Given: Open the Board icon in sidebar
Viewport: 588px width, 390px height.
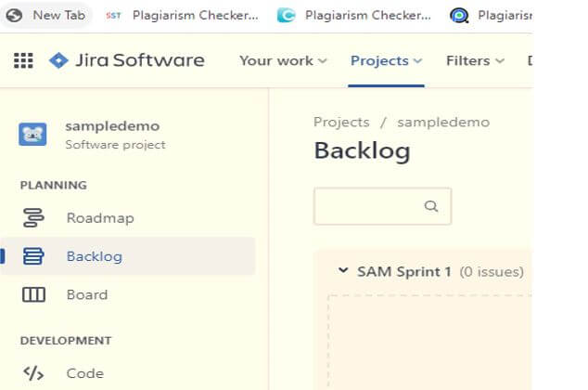Looking at the screenshot, I should point(33,294).
